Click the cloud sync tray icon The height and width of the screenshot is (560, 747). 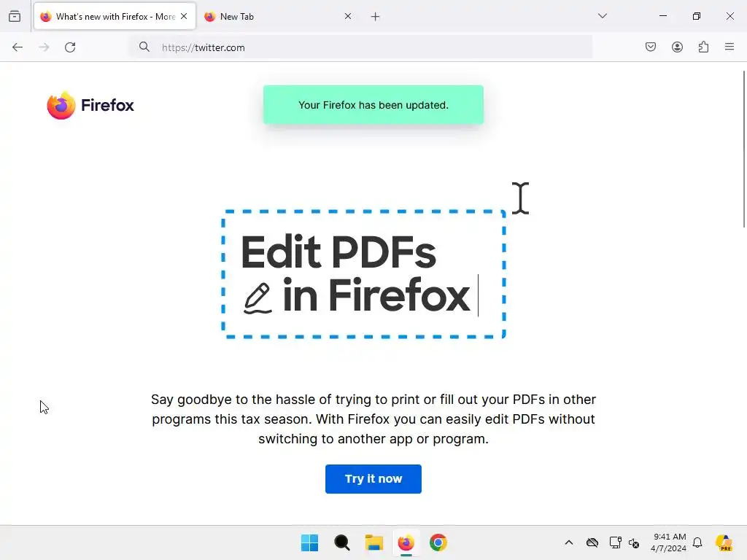pyautogui.click(x=592, y=542)
